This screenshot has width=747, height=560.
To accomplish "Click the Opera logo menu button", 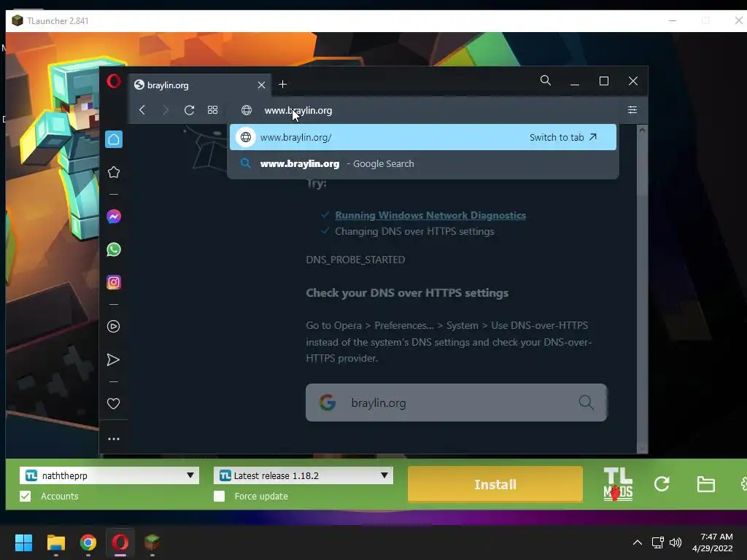I will pyautogui.click(x=113, y=82).
